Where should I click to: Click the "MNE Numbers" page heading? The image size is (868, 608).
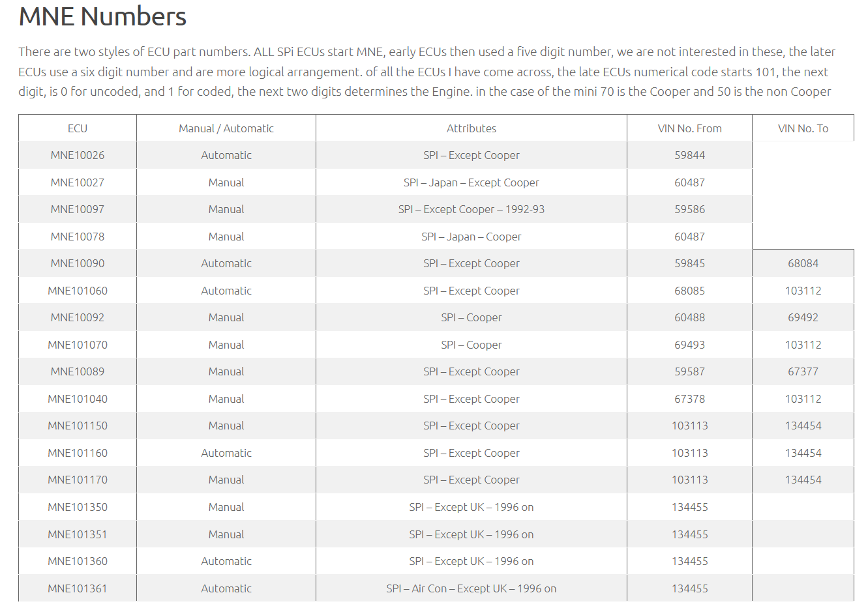click(x=102, y=16)
